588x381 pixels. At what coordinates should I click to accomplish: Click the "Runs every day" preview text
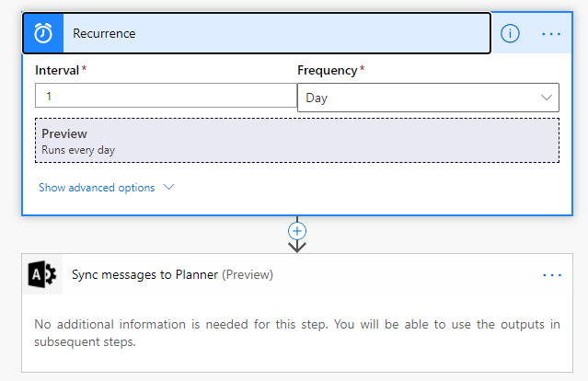78,149
